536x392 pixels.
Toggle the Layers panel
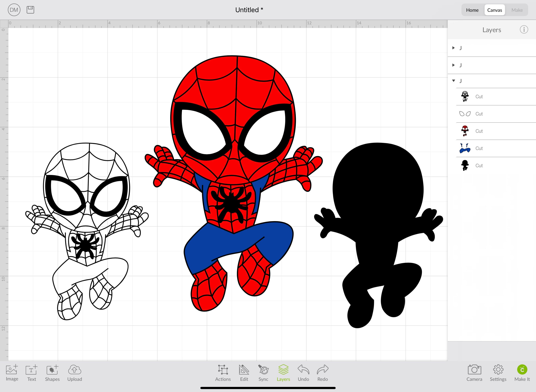pos(283,373)
